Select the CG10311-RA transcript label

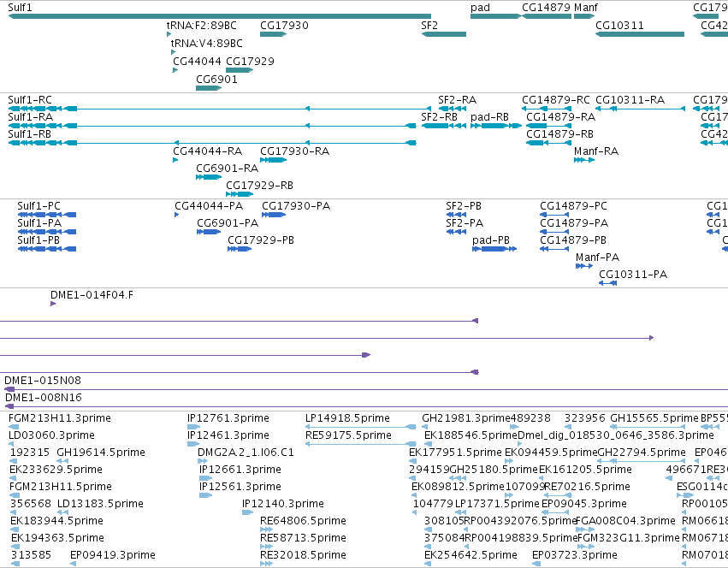tap(630, 100)
